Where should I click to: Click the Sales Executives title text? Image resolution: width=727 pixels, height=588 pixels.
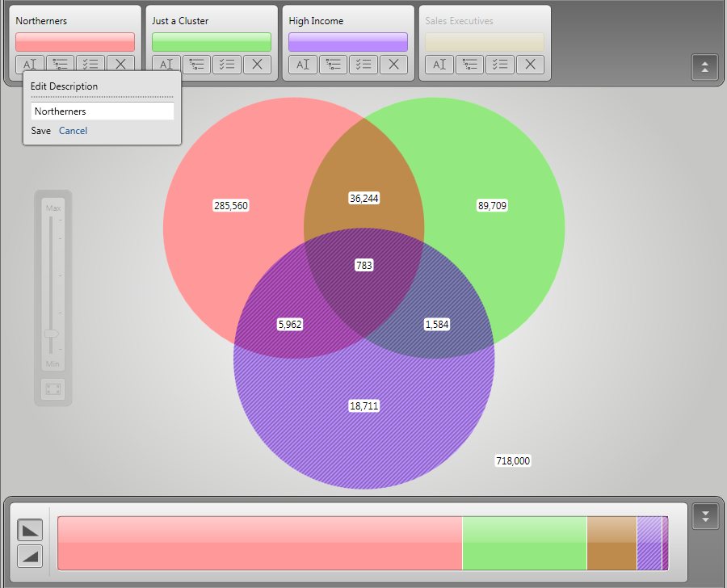click(459, 21)
